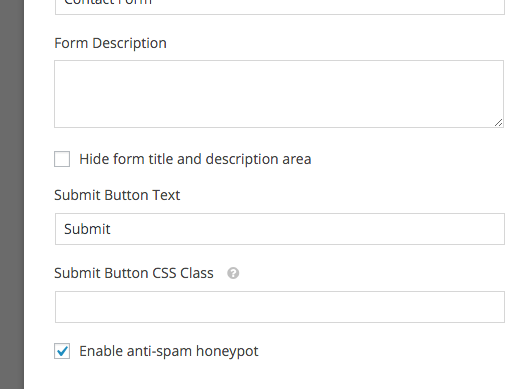524x389 pixels.
Task: Click the Submit Button CSS Class label
Action: point(134,273)
